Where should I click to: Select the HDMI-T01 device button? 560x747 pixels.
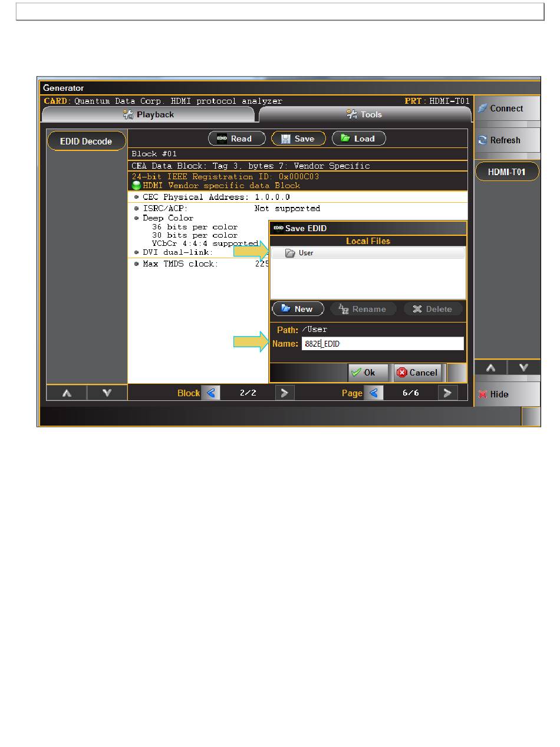(x=507, y=172)
